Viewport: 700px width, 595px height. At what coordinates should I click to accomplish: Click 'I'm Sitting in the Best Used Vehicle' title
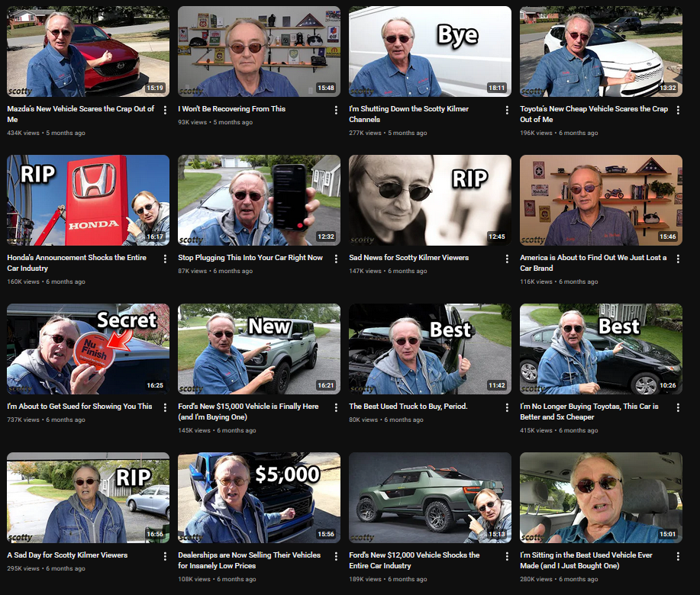point(586,560)
